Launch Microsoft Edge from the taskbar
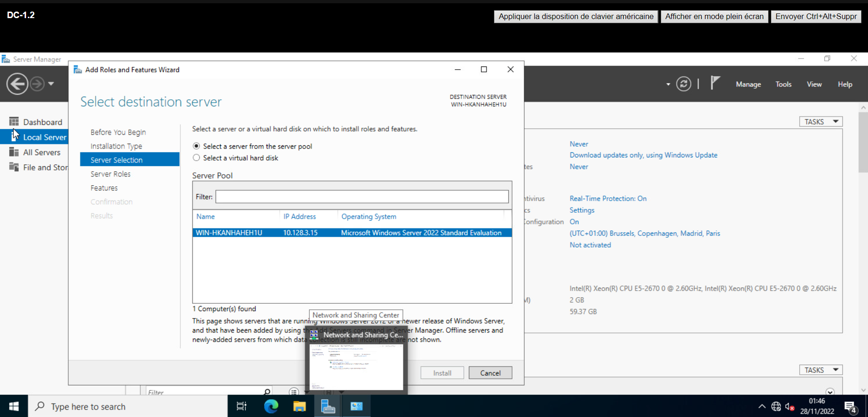Screen dimensions: 868x417 point(271,406)
